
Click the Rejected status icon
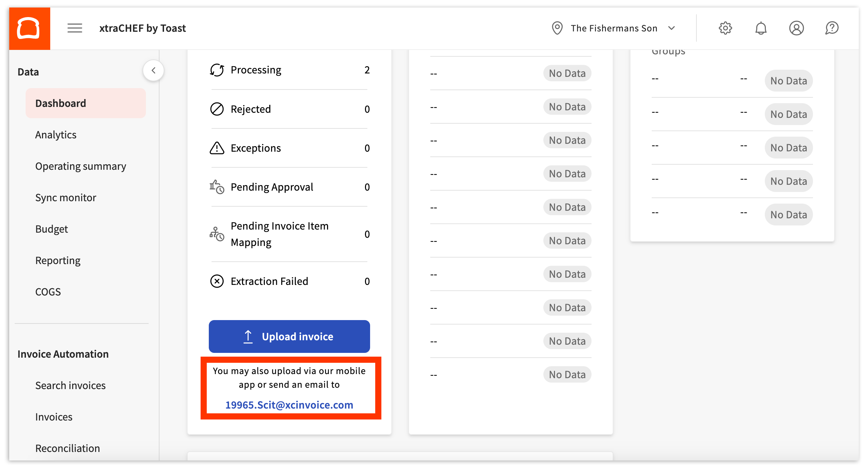(217, 109)
